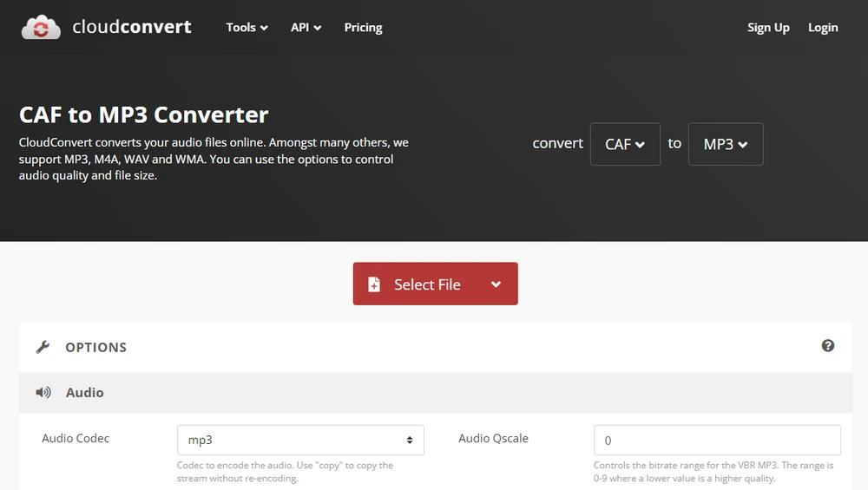The height and width of the screenshot is (490, 868).
Task: Click the cloudconvert brand name text
Action: pos(131,27)
